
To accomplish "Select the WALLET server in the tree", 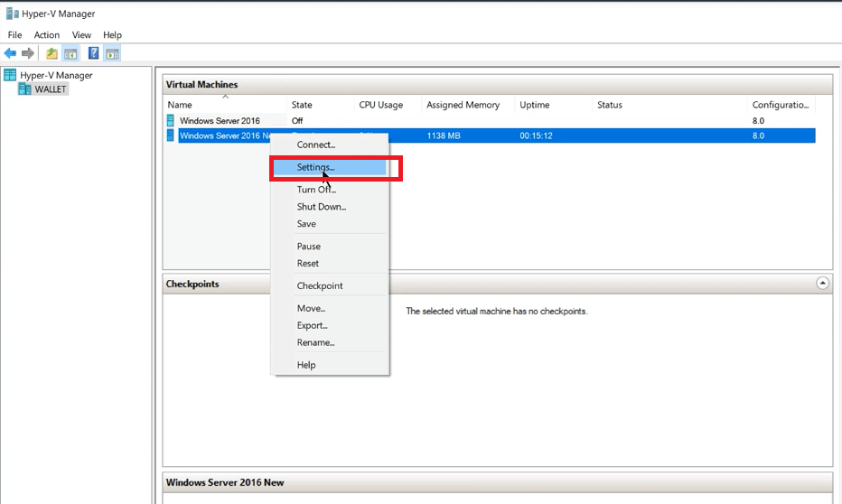I will [x=51, y=89].
